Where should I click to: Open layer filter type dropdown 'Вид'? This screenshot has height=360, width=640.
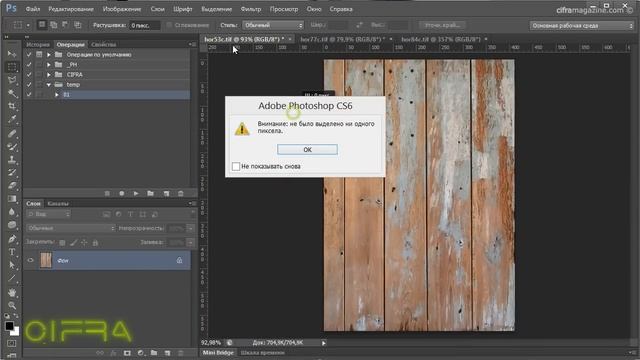pos(49,214)
